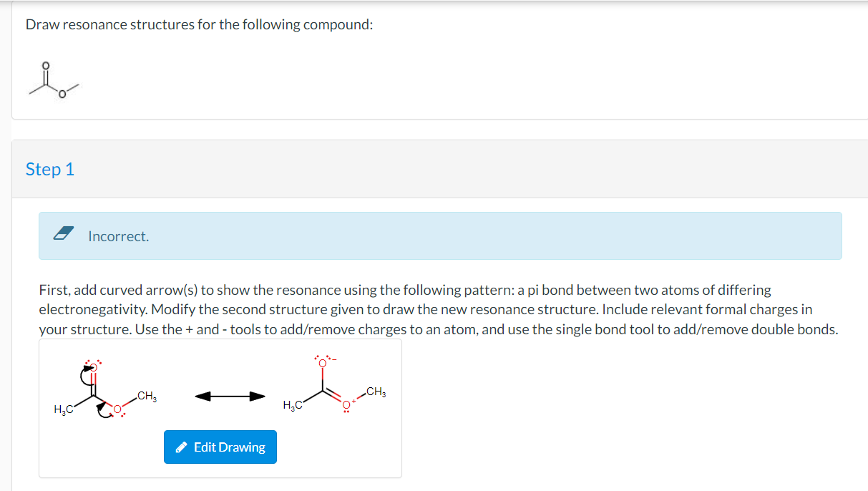Select the CH3 group in the right structure

click(x=376, y=392)
